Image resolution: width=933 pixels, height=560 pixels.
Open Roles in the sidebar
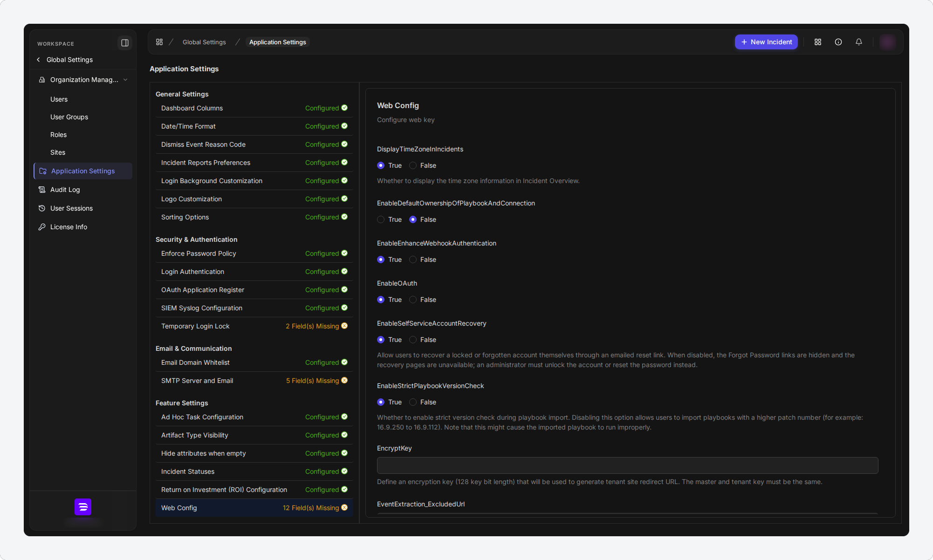click(x=58, y=135)
